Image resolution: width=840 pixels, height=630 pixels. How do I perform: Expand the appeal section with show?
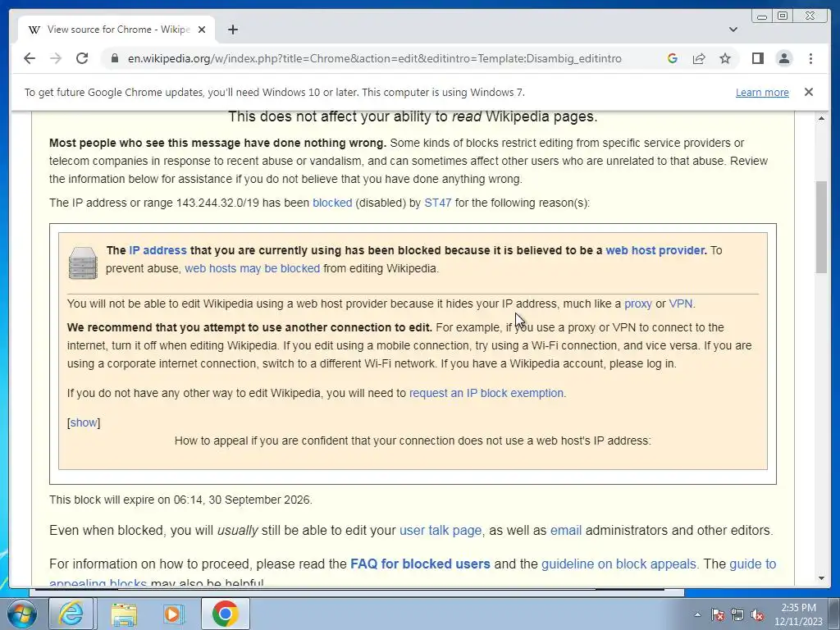click(84, 422)
